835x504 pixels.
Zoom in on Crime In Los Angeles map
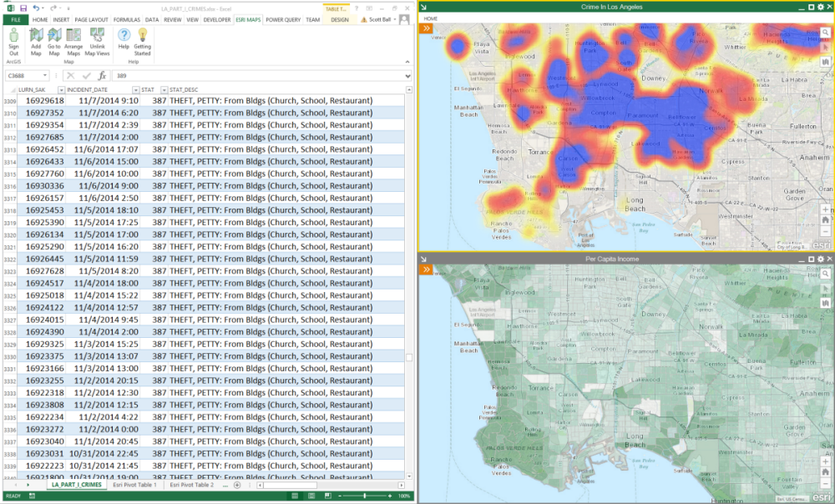826,209
